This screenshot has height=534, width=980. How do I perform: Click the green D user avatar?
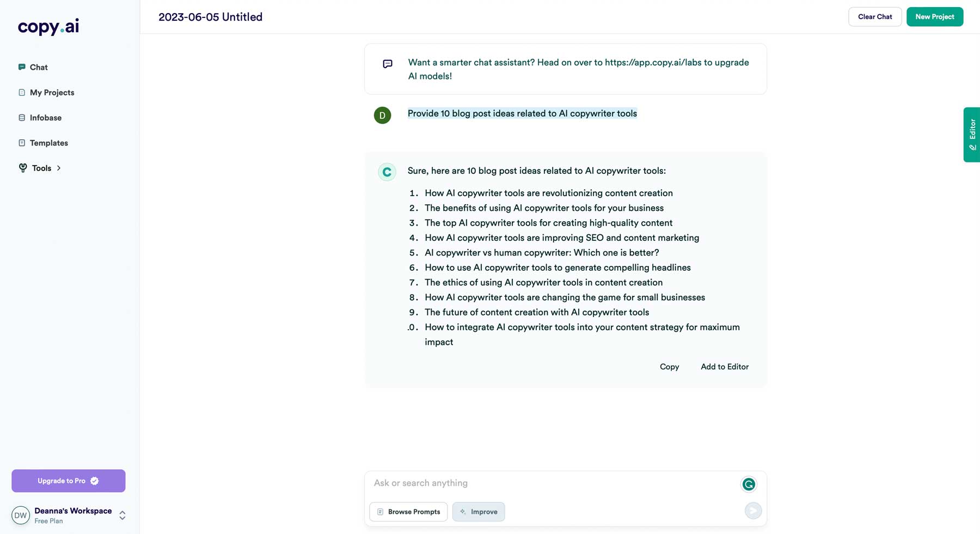(x=382, y=116)
